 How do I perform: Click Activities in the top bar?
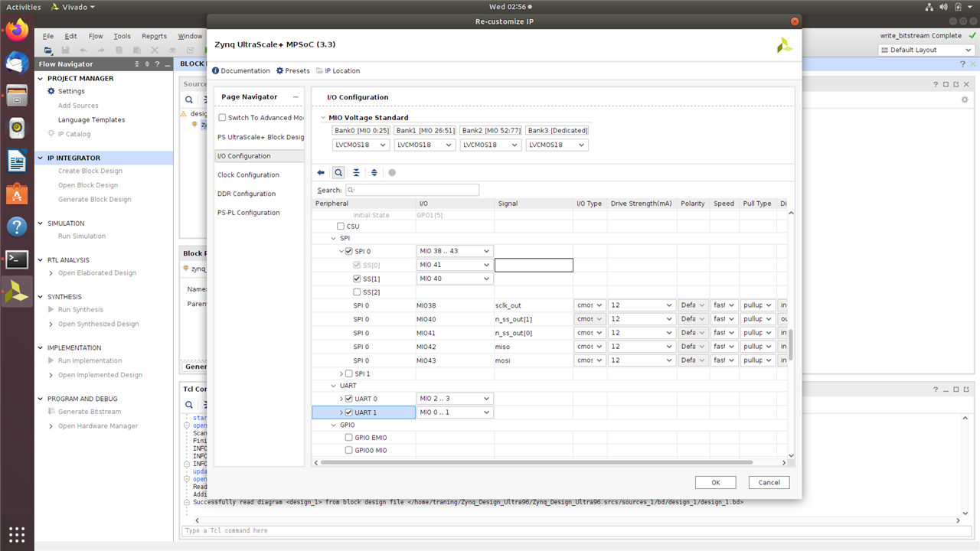[x=24, y=7]
